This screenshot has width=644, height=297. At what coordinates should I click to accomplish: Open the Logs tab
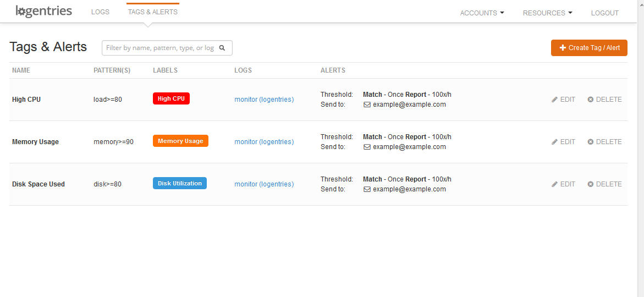[x=100, y=12]
